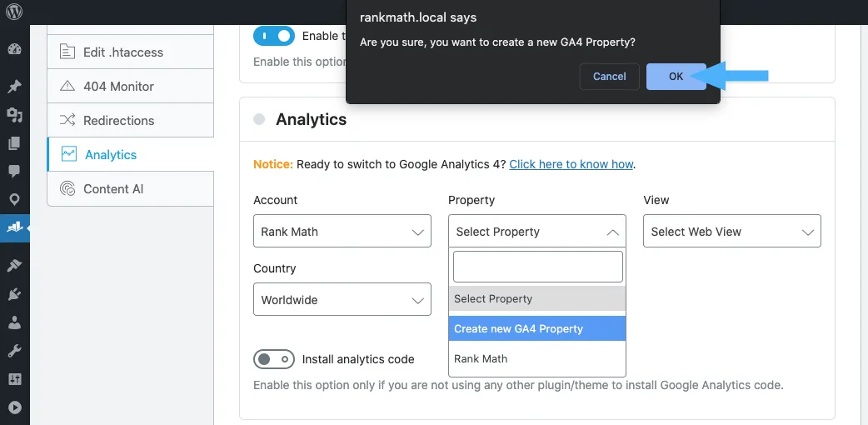Follow Click here to know how link
The width and height of the screenshot is (868, 425).
[571, 164]
